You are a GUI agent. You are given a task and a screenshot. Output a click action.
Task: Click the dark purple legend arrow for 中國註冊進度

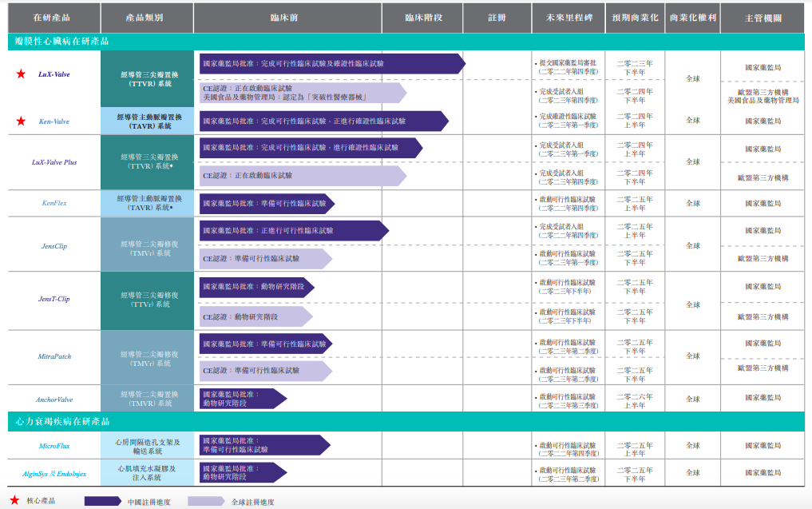[x=102, y=501]
